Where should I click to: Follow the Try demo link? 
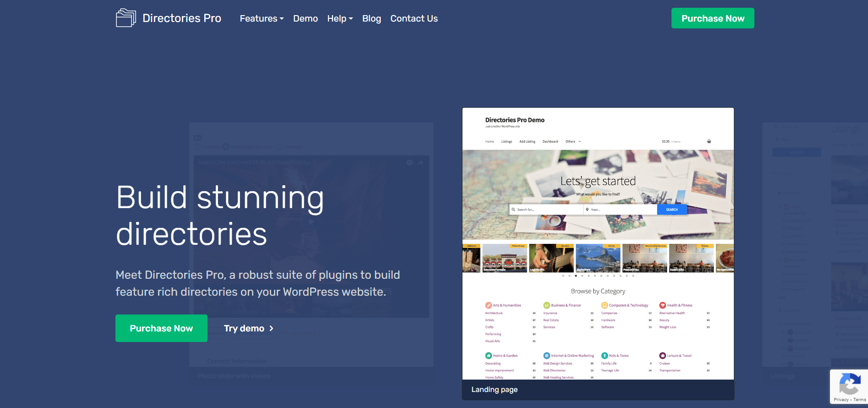point(249,328)
